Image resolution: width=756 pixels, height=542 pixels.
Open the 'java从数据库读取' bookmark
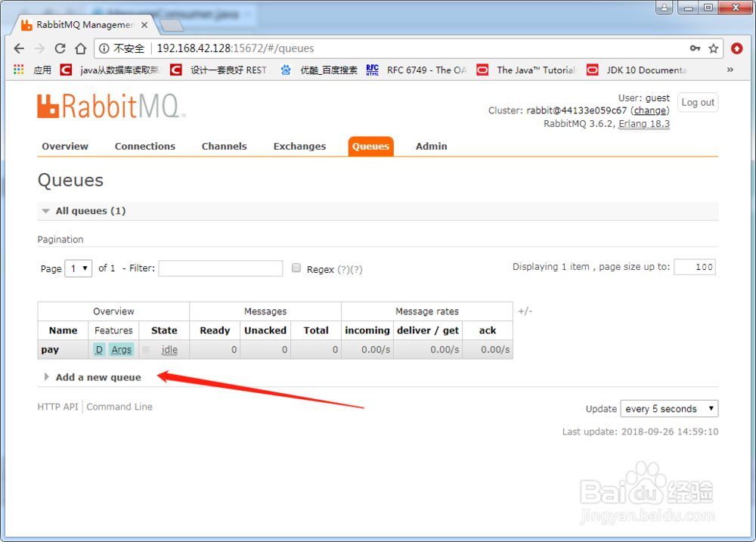click(110, 70)
